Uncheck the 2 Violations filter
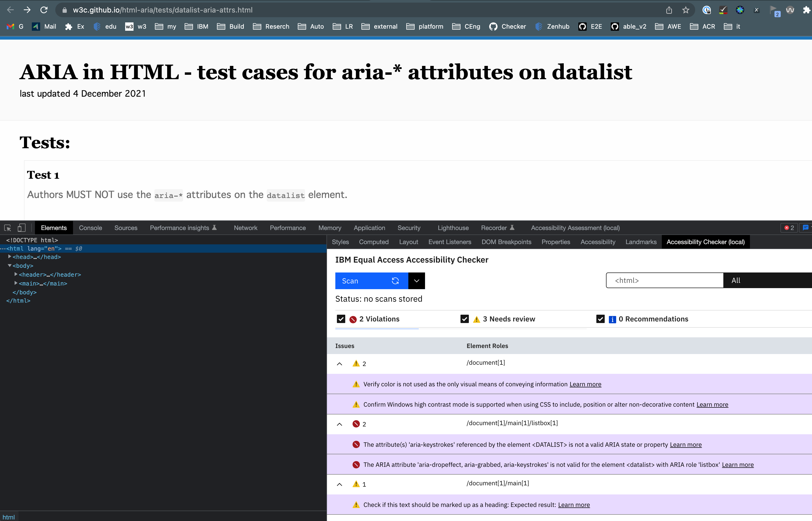 (341, 319)
